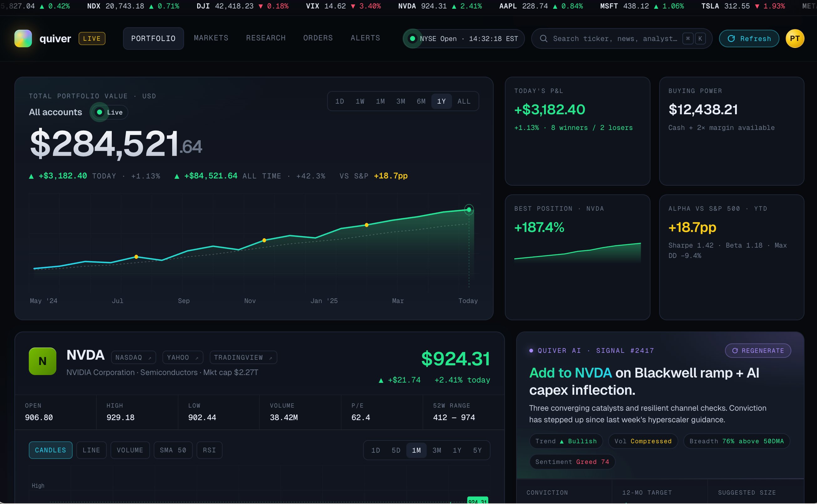817x504 pixels.
Task: Click the green N NVDA ticker badge
Action: point(42,361)
